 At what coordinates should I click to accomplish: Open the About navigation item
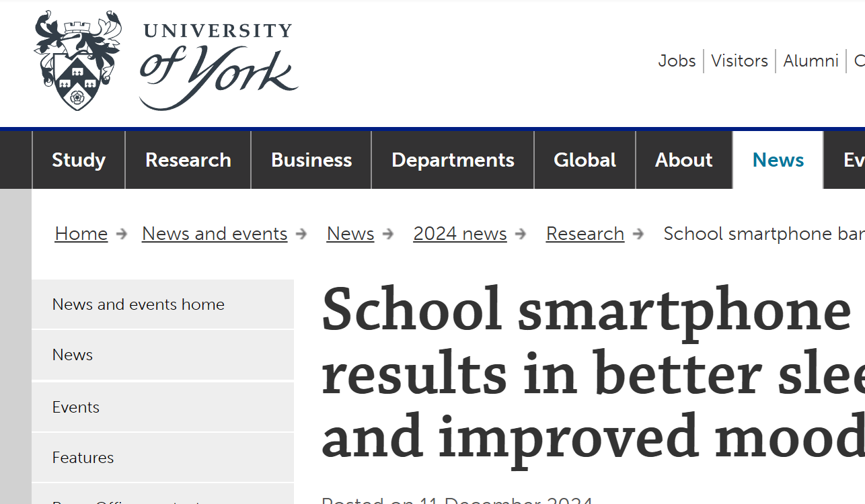click(683, 160)
